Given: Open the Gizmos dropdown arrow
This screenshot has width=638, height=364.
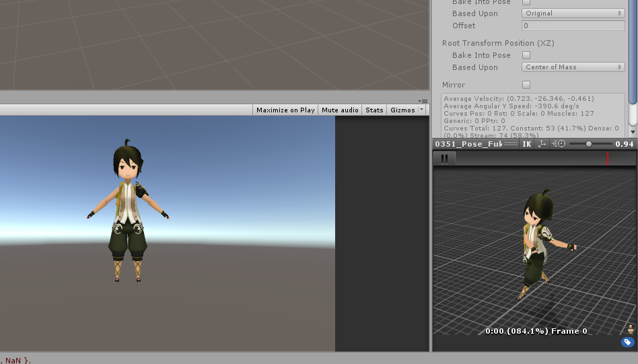Looking at the screenshot, I should pyautogui.click(x=421, y=110).
